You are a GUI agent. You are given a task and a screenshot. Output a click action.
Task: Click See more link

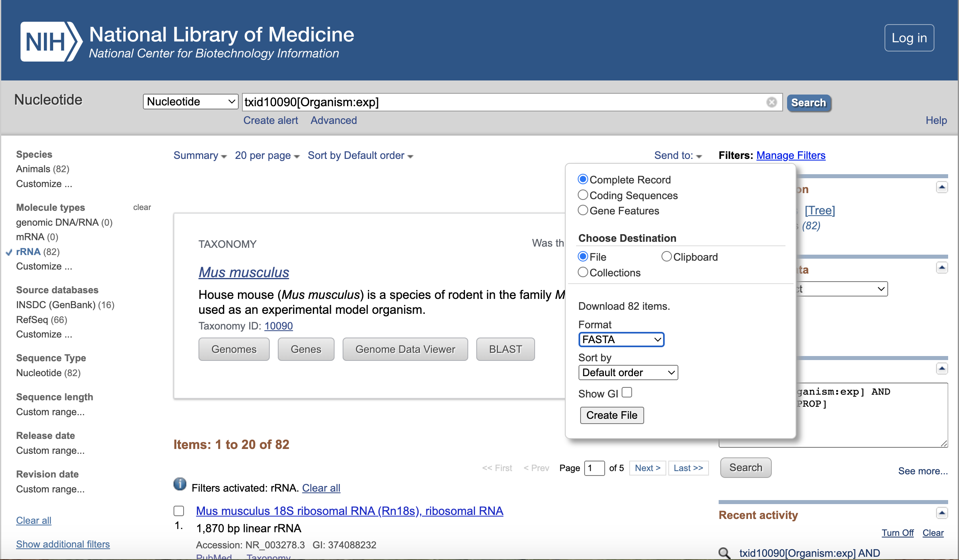click(x=923, y=471)
